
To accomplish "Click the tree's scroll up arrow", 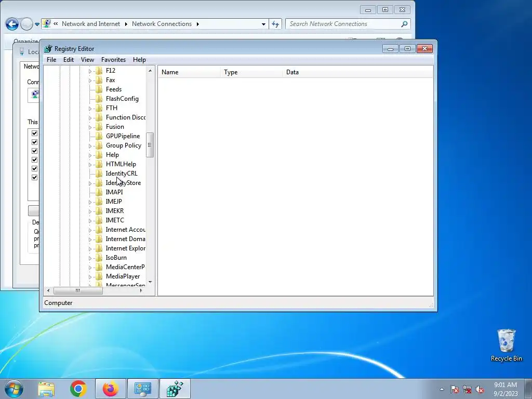I will tap(150, 71).
